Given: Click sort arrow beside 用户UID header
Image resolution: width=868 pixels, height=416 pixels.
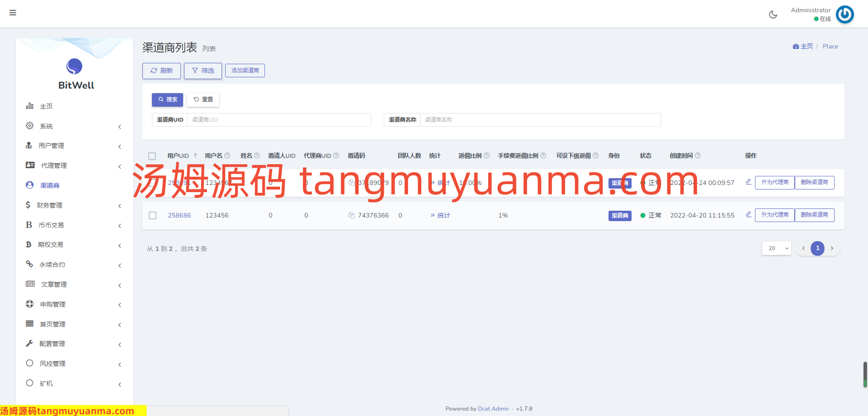Looking at the screenshot, I should pos(195,156).
